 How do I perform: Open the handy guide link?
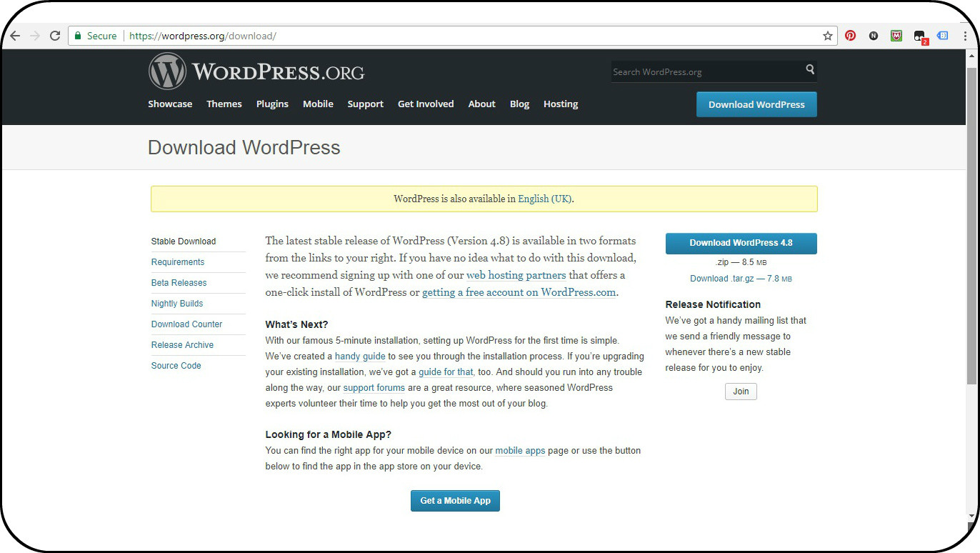(360, 356)
